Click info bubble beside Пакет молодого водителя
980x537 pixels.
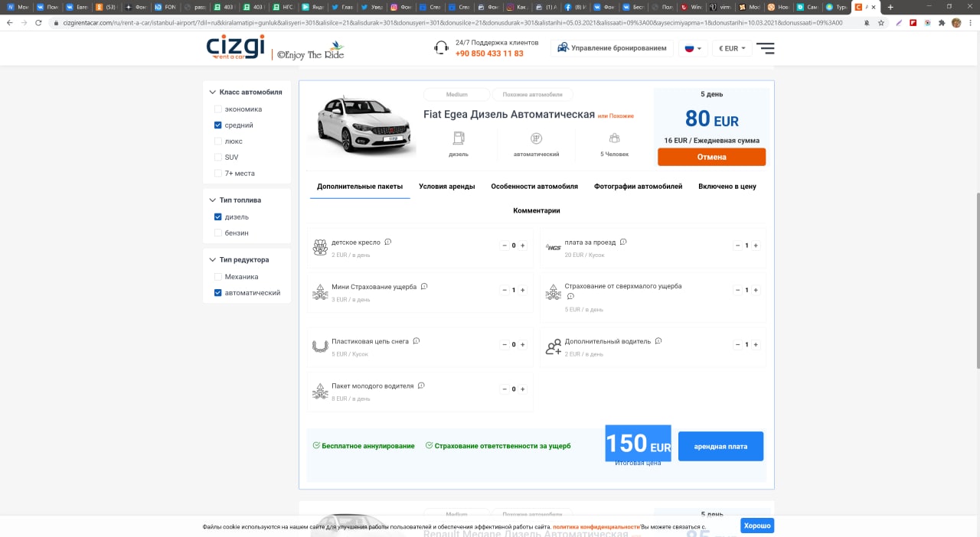point(421,385)
